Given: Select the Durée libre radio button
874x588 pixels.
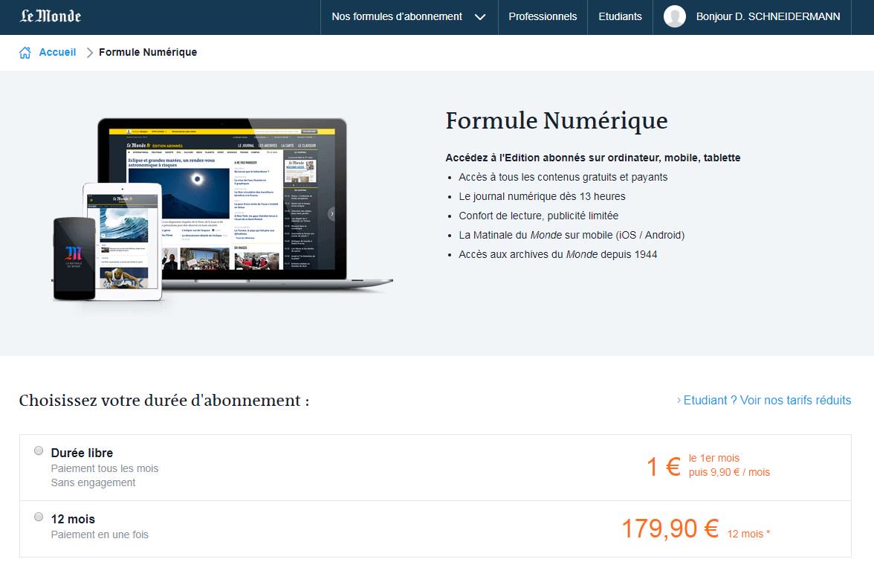Looking at the screenshot, I should click(39, 450).
